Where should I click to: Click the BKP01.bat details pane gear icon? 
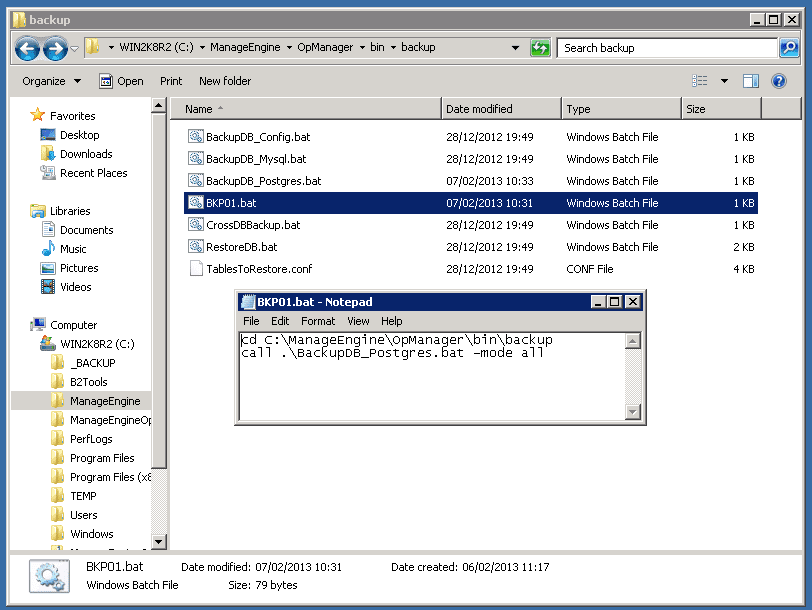pyautogui.click(x=50, y=576)
